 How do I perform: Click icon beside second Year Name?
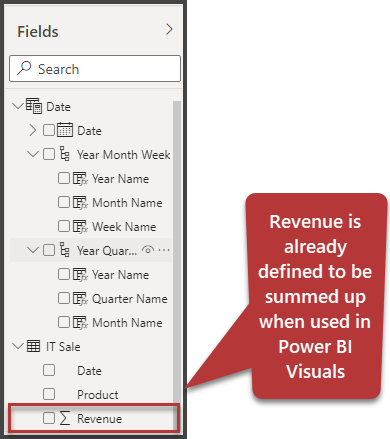(x=80, y=275)
